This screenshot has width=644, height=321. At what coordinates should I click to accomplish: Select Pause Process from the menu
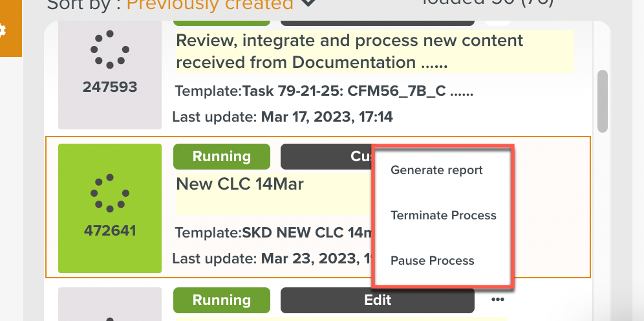[x=432, y=261]
